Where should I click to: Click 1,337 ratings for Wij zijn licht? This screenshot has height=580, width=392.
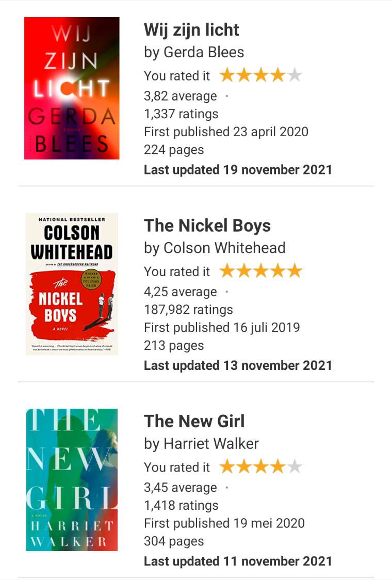click(x=181, y=114)
